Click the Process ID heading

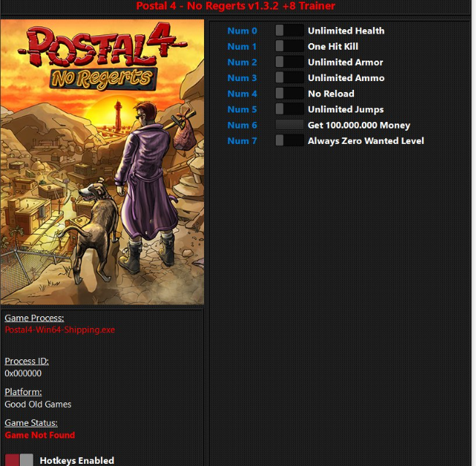click(x=27, y=361)
